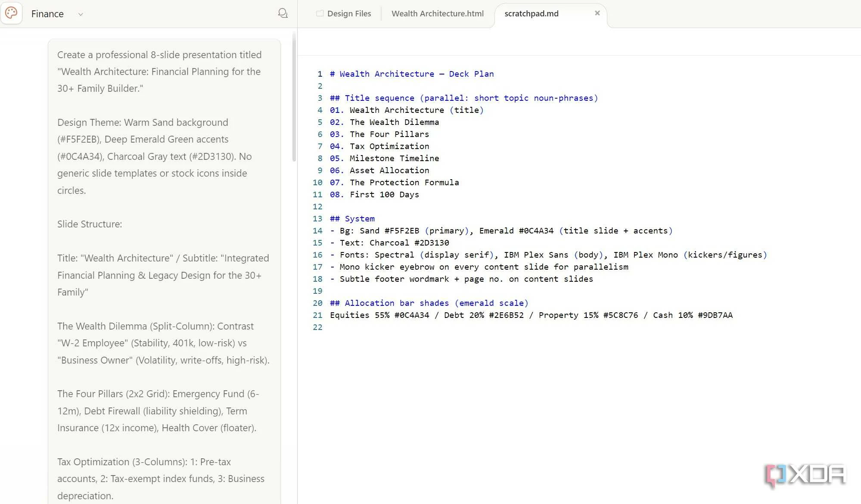Click the Equities 55% color line
The image size is (861, 504).
531,315
